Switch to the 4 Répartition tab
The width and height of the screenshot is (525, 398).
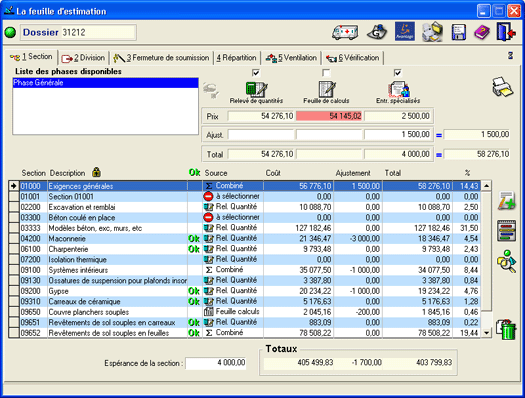pos(236,58)
